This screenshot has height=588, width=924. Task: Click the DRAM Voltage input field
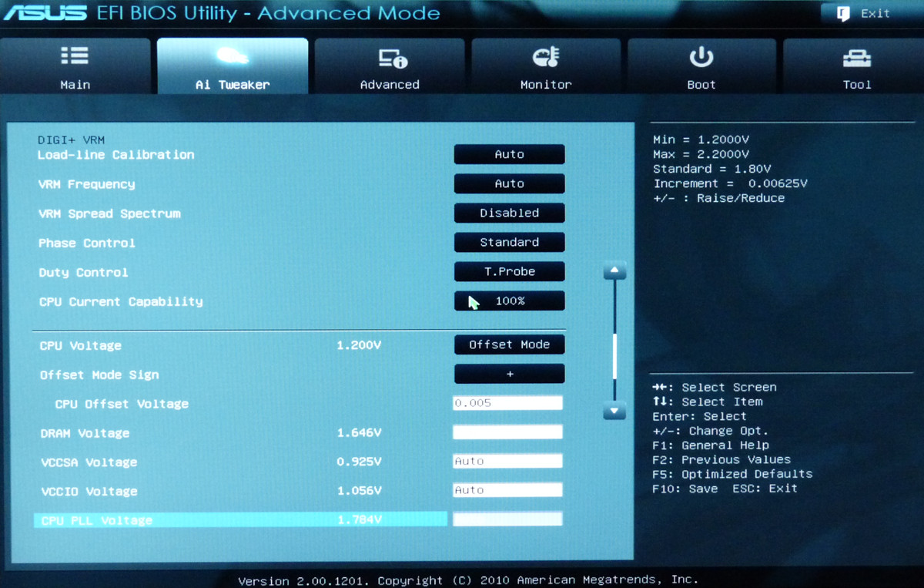[x=507, y=432]
